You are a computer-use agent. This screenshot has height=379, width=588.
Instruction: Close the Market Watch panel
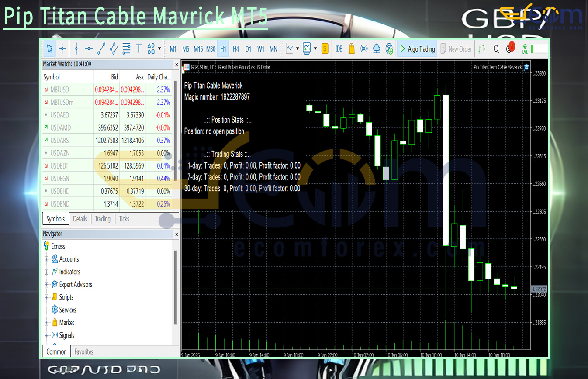(176, 65)
